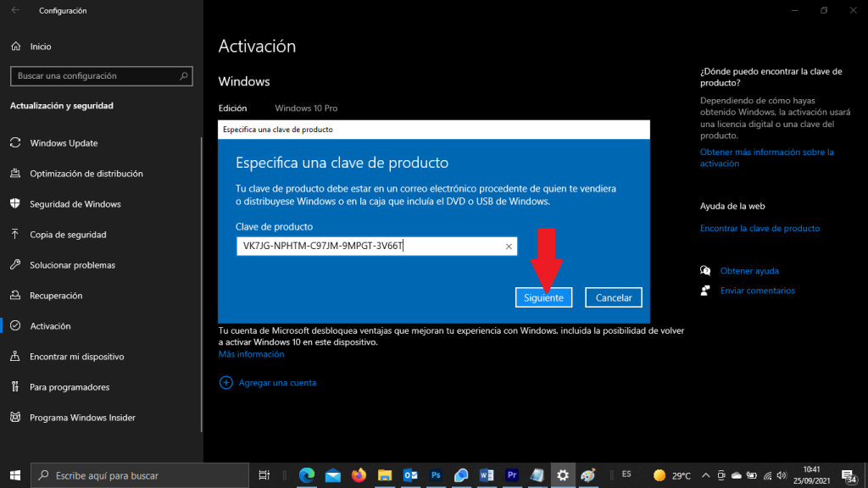Screen dimensions: 868x488
Task: Click the OneDrive cloud tray icon
Action: click(737, 475)
